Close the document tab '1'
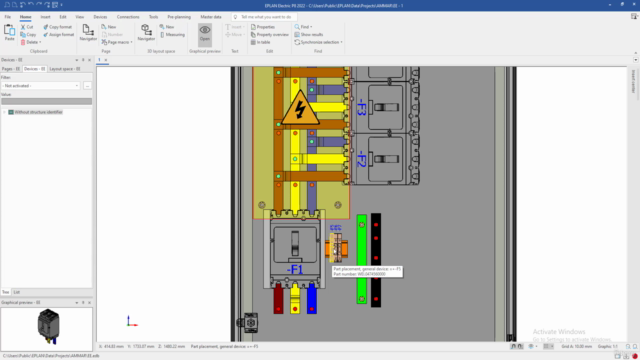The width and height of the screenshot is (640, 360). (106, 60)
